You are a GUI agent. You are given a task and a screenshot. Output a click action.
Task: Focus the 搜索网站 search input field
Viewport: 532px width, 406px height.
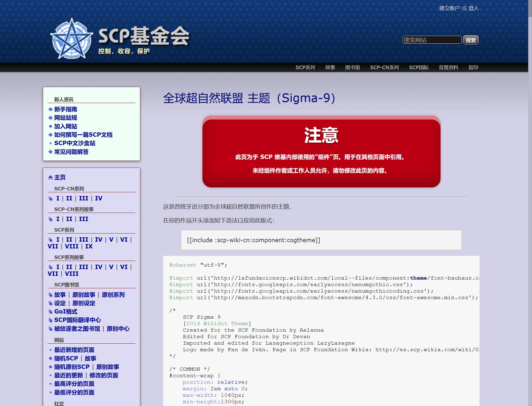pos(432,40)
